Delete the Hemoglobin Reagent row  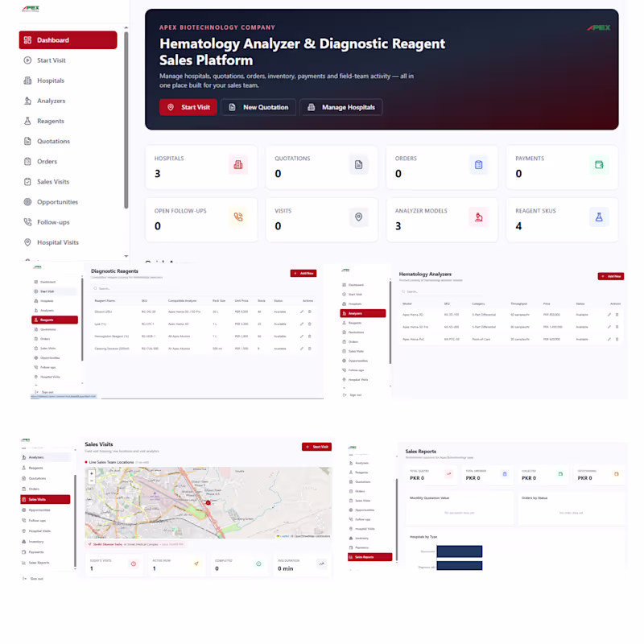(310, 336)
